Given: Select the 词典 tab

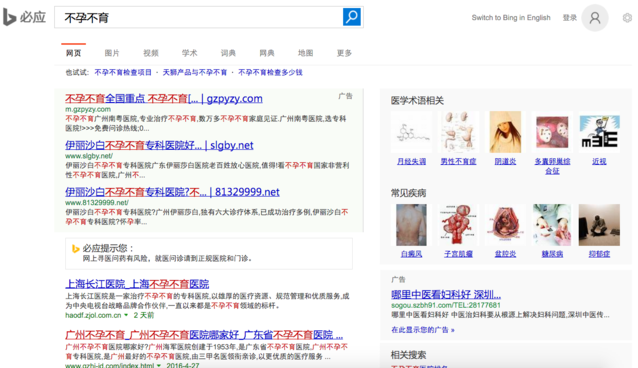Looking at the screenshot, I should [228, 53].
